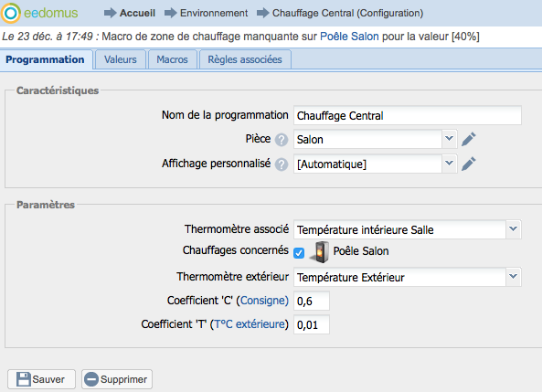Go to Accueil in the breadcrumb
Image resolution: width=542 pixels, height=392 pixels.
[x=137, y=13]
